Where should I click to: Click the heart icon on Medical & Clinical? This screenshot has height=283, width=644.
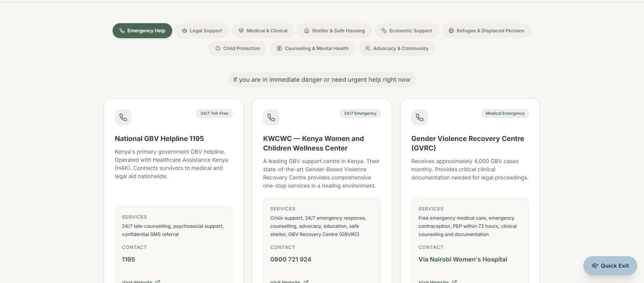click(241, 31)
